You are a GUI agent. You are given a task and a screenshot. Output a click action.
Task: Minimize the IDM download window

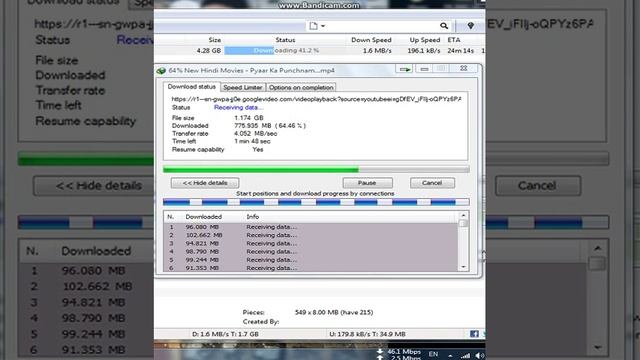point(424,69)
